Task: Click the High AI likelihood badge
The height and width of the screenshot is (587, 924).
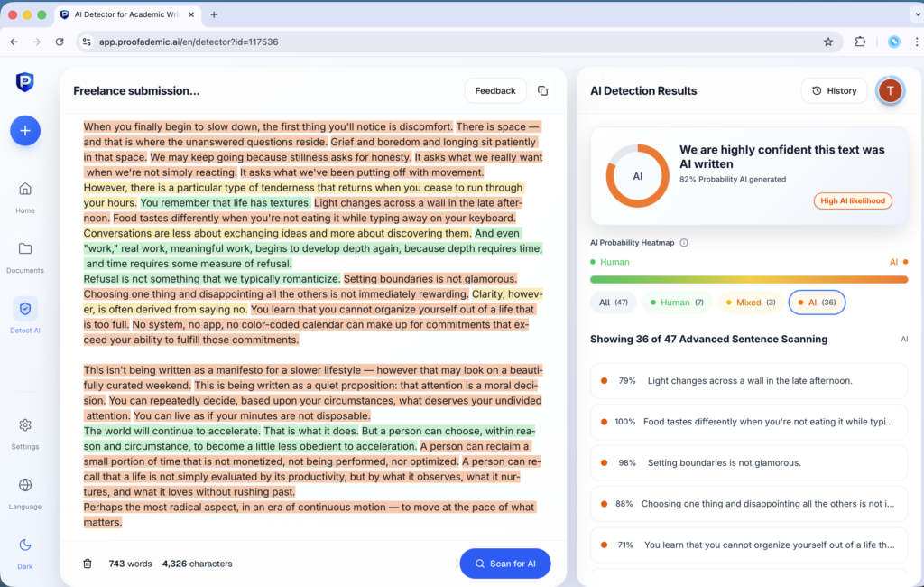Action: tap(853, 200)
